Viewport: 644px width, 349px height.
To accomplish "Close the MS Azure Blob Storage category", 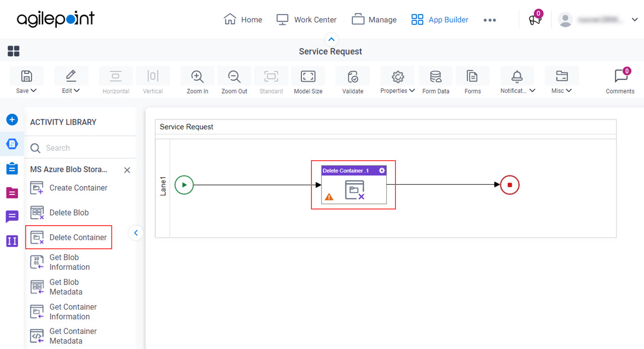I will 127,170.
